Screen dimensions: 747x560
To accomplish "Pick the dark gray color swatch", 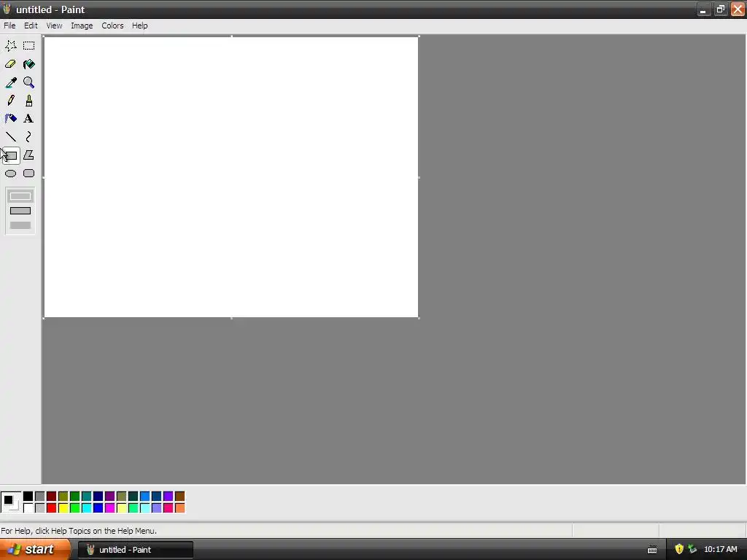I will pyautogui.click(x=40, y=497).
